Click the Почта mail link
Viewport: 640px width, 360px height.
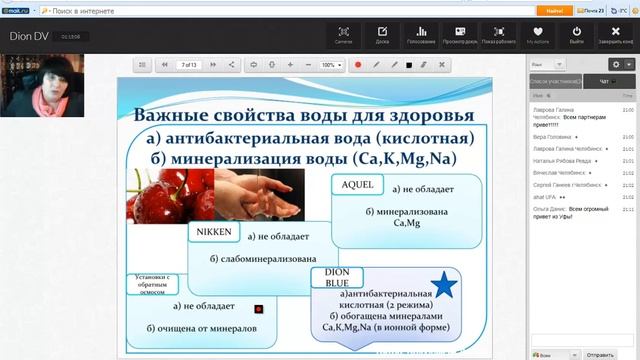(590, 11)
